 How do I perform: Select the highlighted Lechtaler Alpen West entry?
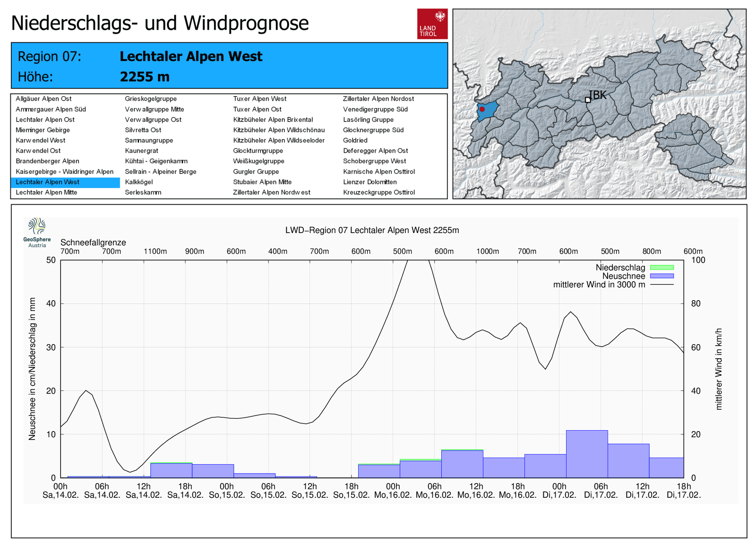pos(47,182)
